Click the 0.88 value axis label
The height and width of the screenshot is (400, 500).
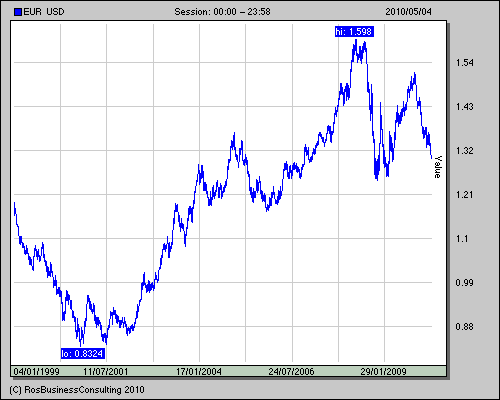[465, 327]
